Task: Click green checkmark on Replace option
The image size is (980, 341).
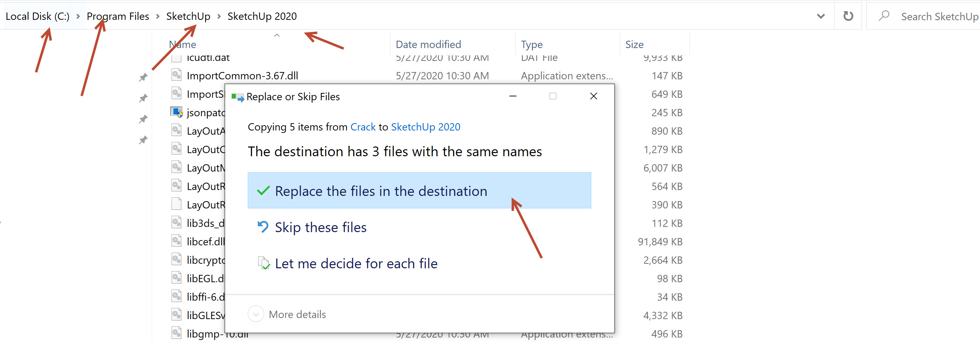Action: (x=263, y=191)
